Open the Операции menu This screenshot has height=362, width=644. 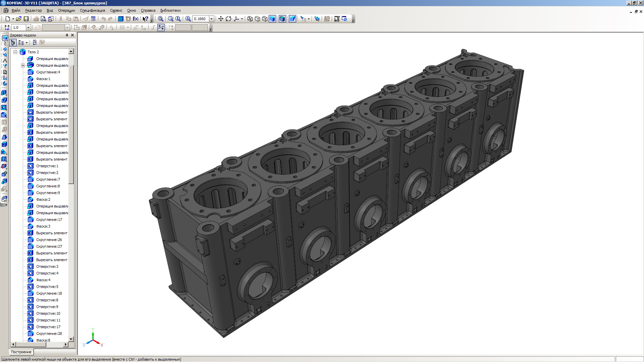[66, 10]
